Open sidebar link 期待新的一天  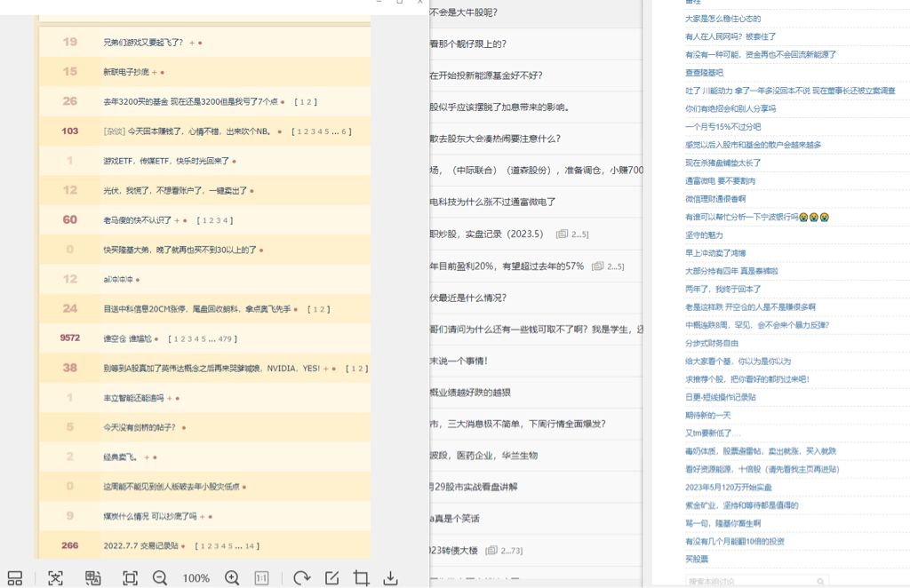(x=708, y=415)
